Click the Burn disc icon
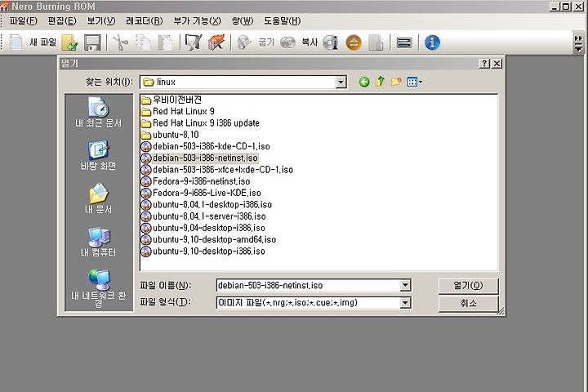Screen dimensions: 588x392 pyautogui.click(x=244, y=42)
